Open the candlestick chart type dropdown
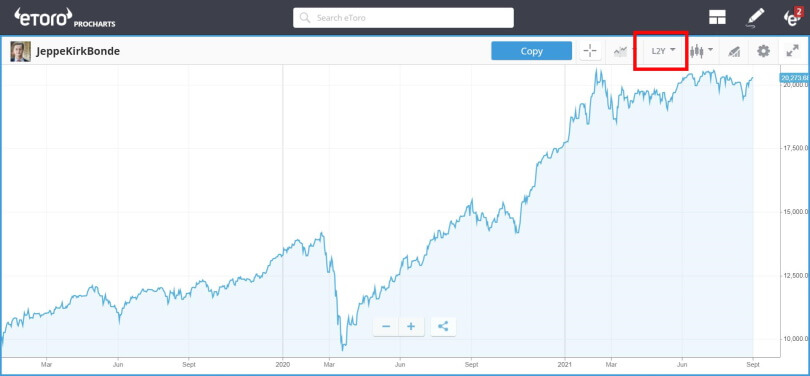Screen dimensions: 810x376 [x=701, y=51]
